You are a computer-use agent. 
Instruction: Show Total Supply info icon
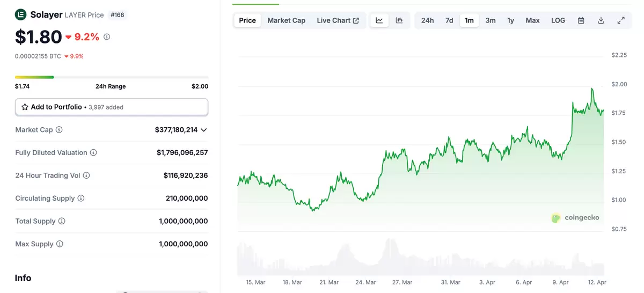[62, 221]
